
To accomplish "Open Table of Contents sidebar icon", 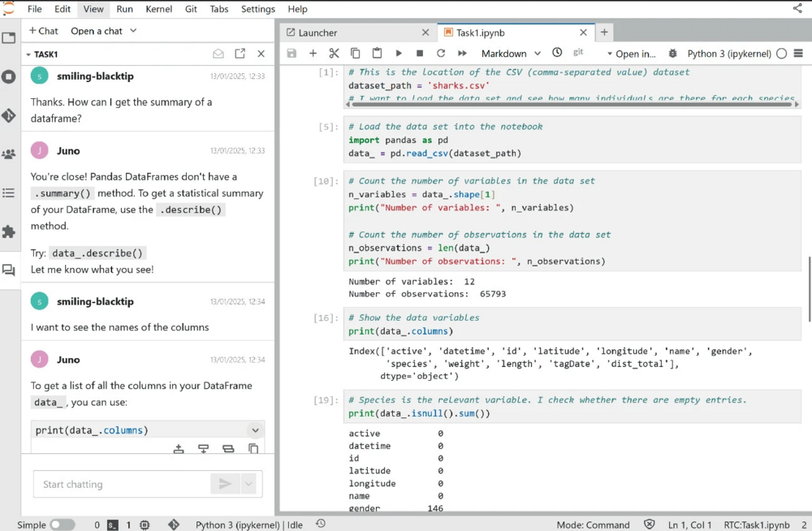I will click(9, 193).
